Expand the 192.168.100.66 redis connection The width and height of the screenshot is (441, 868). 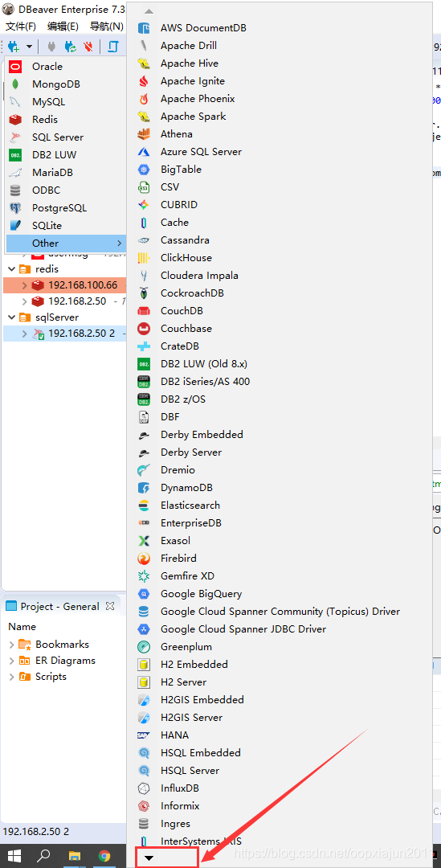[24, 285]
